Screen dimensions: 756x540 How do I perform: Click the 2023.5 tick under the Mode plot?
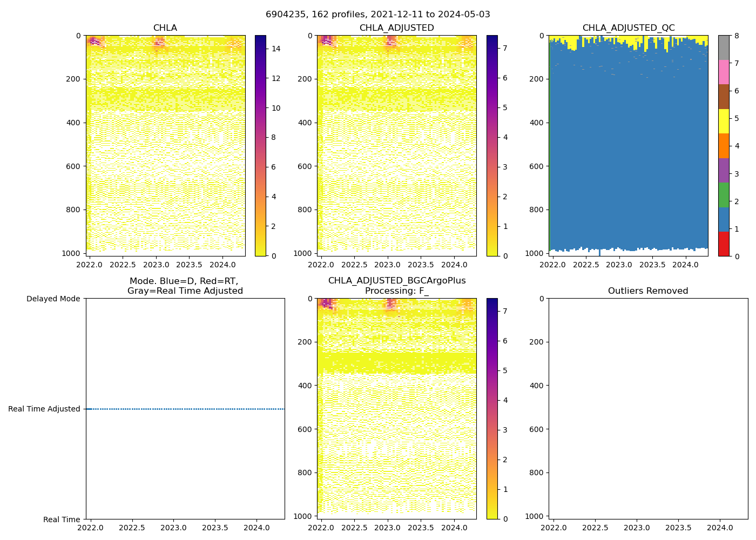pos(215,528)
